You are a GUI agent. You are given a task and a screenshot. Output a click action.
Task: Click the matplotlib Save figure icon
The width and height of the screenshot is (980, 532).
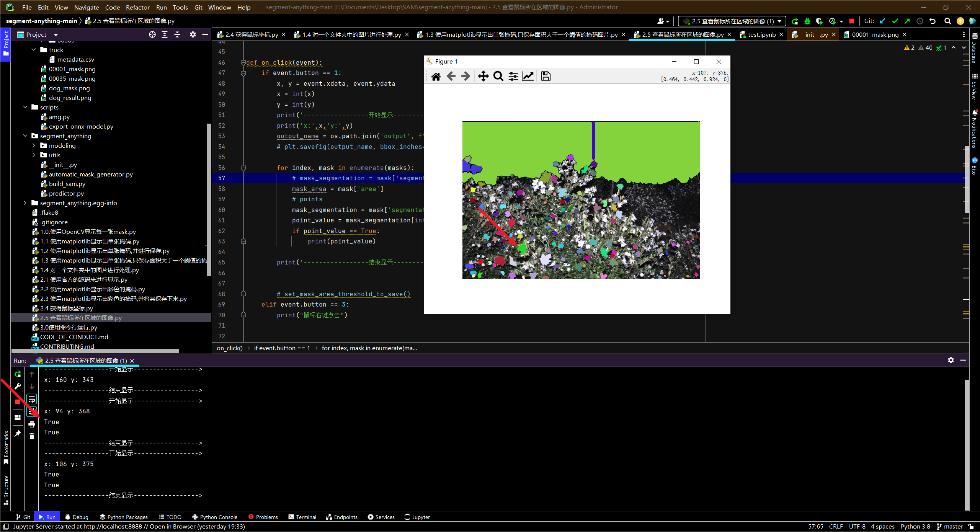tap(546, 76)
